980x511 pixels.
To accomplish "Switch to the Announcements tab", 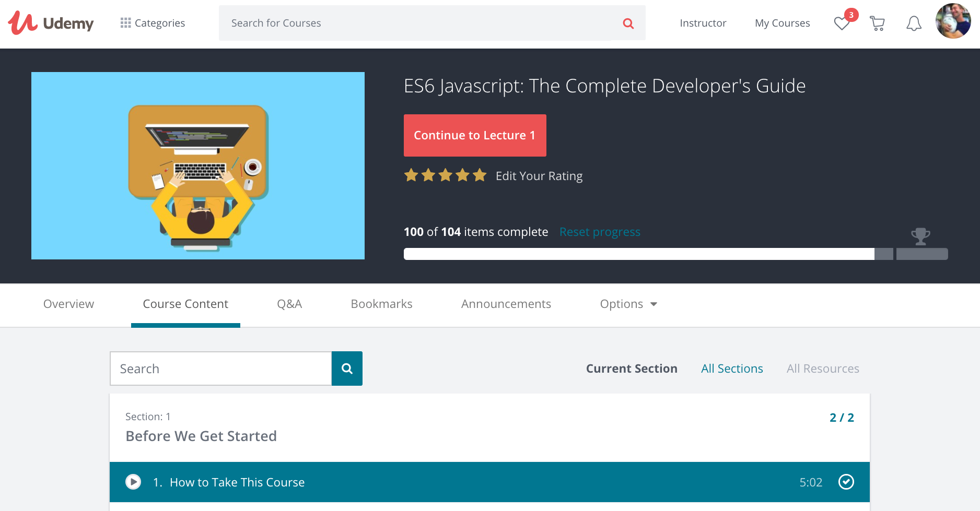I will coord(506,304).
